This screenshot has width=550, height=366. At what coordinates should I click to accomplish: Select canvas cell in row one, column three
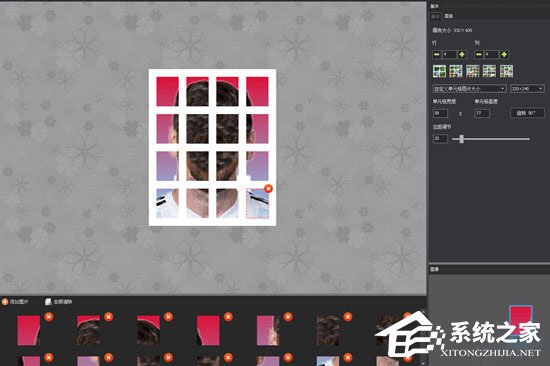(227, 92)
